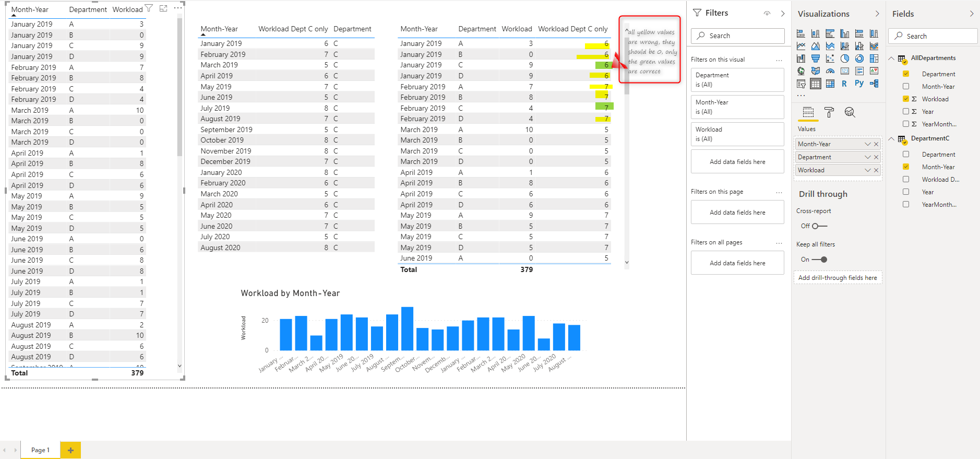This screenshot has width=980, height=459.
Task: Select the card visual icon
Action: tap(844, 71)
